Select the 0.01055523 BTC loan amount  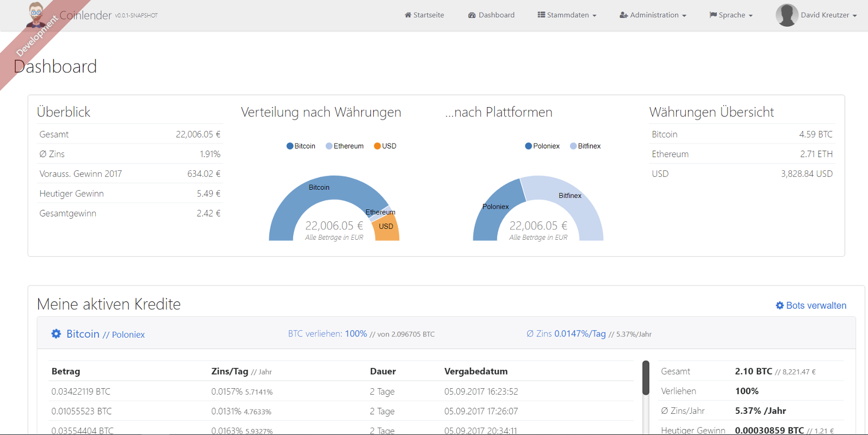pos(82,411)
